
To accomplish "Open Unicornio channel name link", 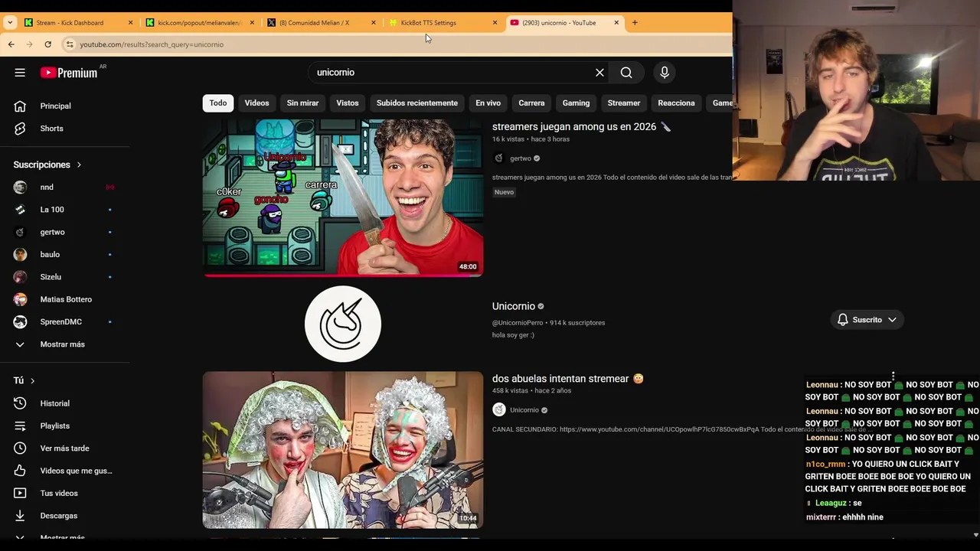I will [x=514, y=306].
